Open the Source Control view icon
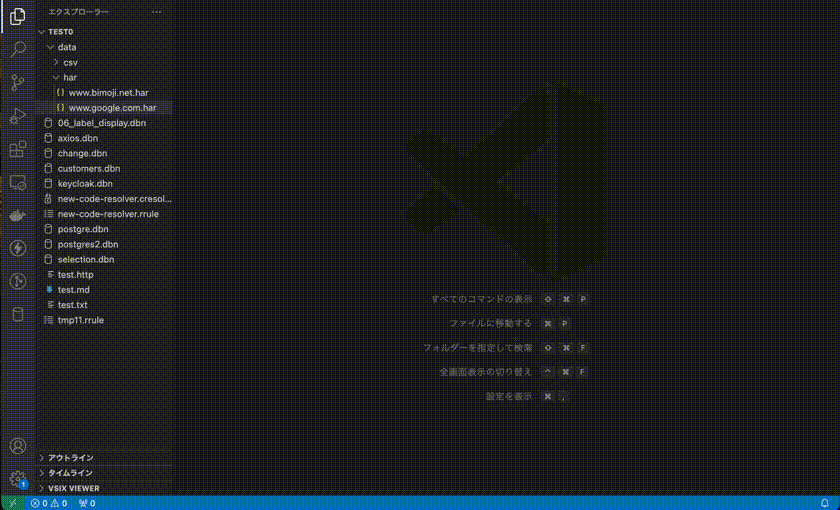This screenshot has height=510, width=840. (18, 82)
